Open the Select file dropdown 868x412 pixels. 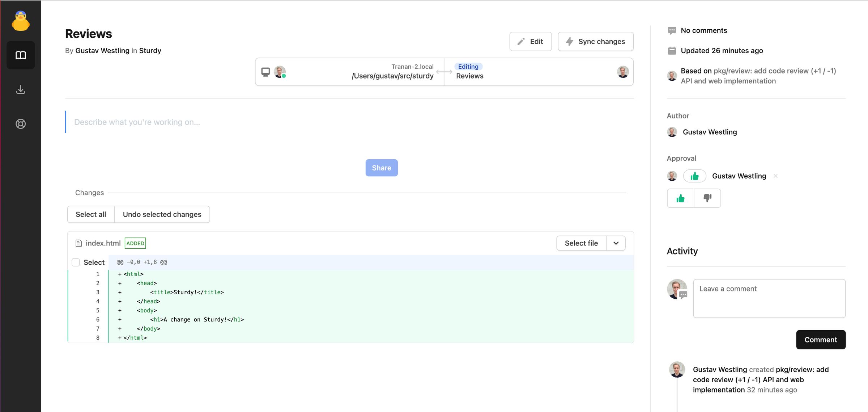coord(581,243)
